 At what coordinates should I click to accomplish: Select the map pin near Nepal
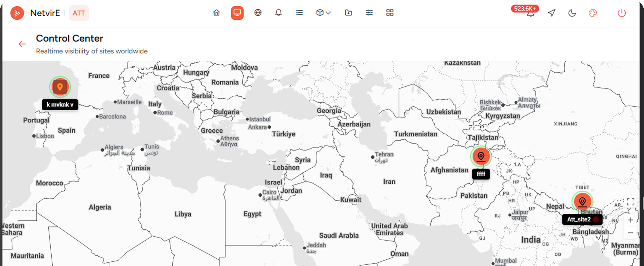coord(582,202)
